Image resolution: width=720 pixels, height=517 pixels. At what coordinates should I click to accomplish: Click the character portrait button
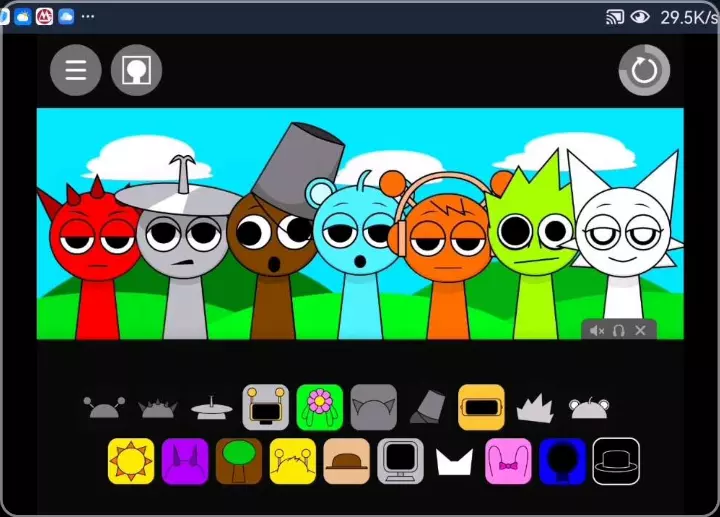136,70
